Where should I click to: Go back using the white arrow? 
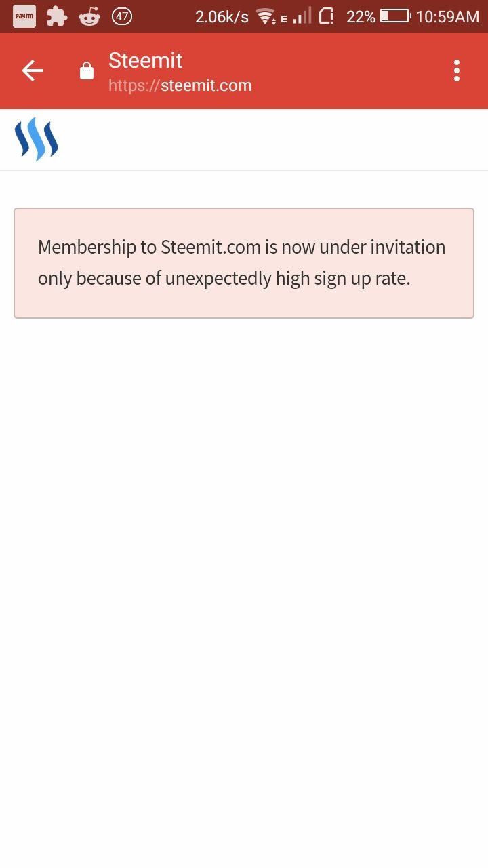coord(33,71)
